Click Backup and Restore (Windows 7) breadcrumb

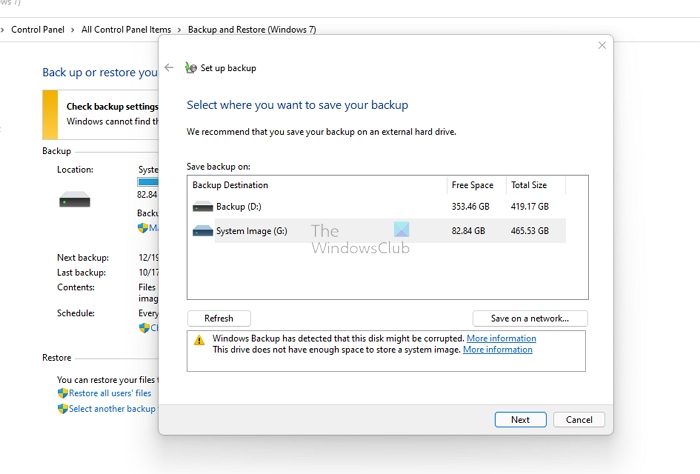[x=252, y=29]
